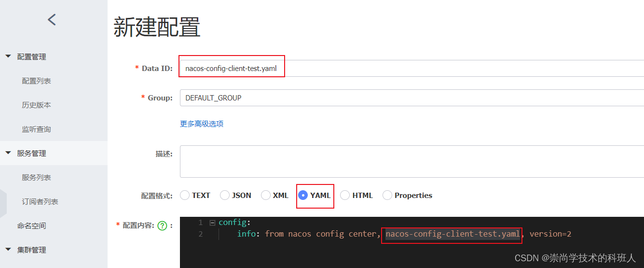Expand the 集群管理 menu arrow
644x268 pixels.
click(x=8, y=250)
